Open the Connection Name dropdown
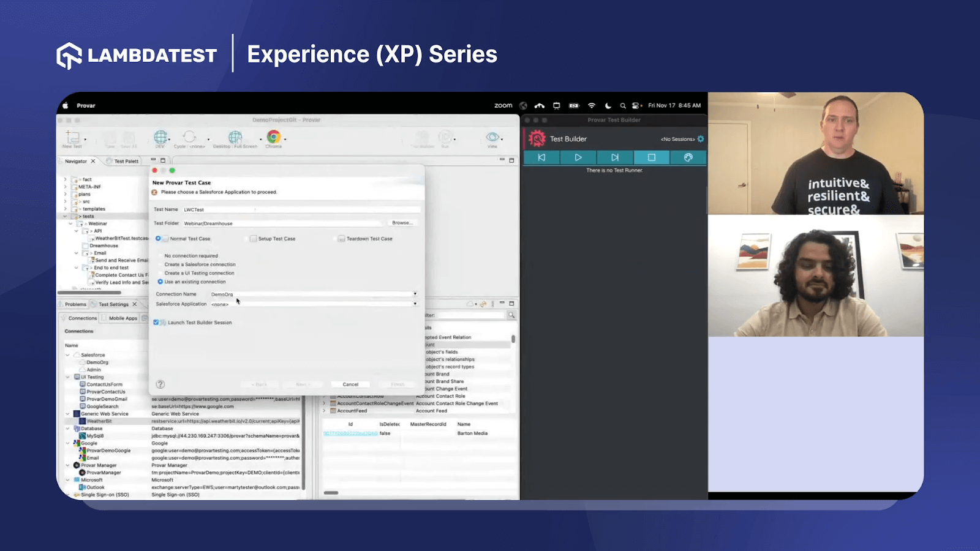Image resolution: width=980 pixels, height=551 pixels. [x=415, y=294]
